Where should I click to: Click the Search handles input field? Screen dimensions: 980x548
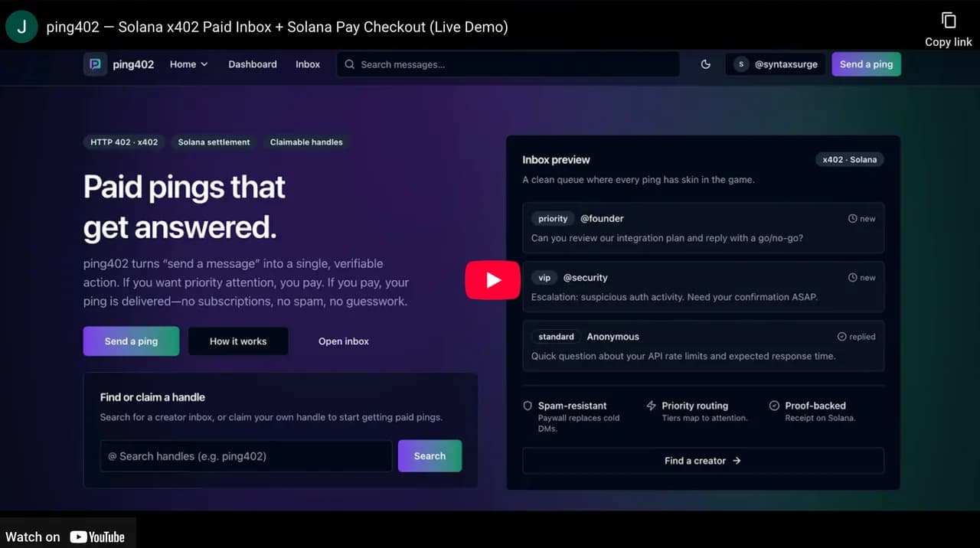pos(246,456)
